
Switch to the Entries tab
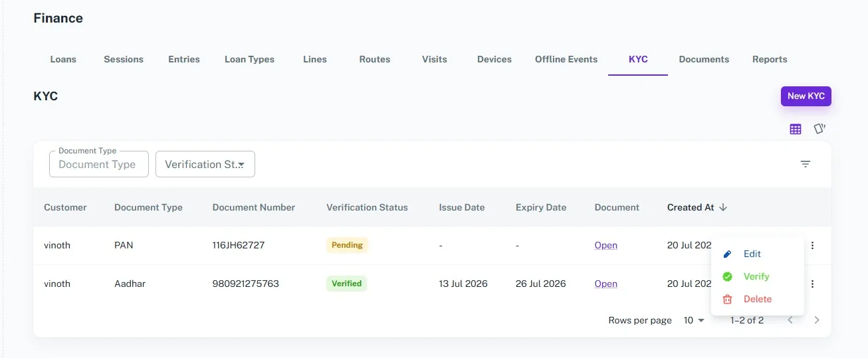pyautogui.click(x=184, y=59)
